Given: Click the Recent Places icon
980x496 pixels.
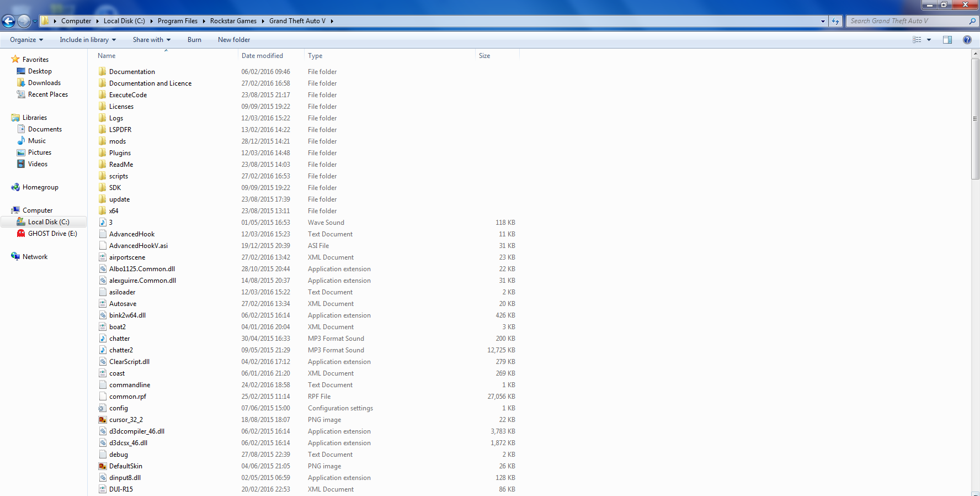Looking at the screenshot, I should [21, 94].
